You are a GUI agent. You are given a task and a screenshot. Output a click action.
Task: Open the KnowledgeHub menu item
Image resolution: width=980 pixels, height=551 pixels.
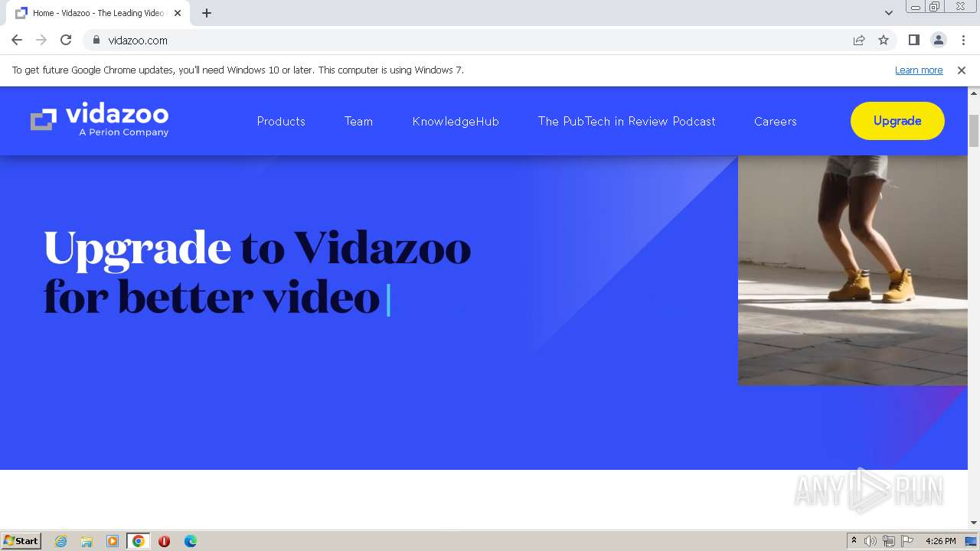click(456, 121)
